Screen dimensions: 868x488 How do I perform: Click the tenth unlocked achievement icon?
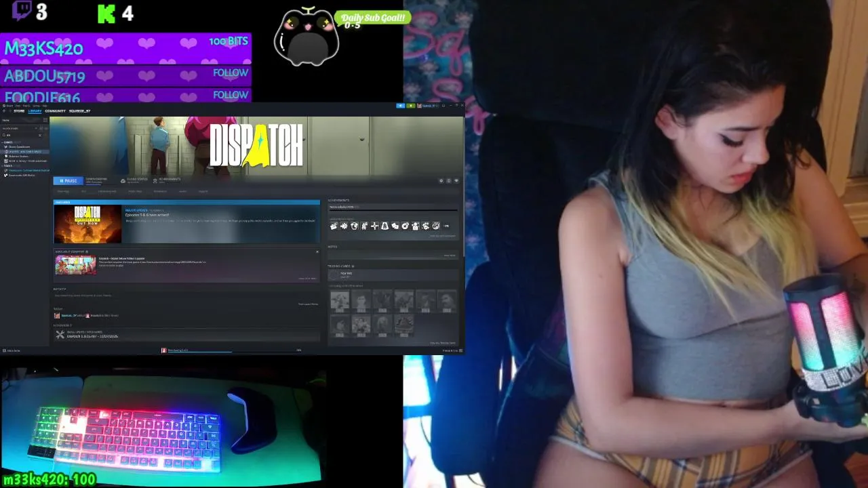(425, 226)
